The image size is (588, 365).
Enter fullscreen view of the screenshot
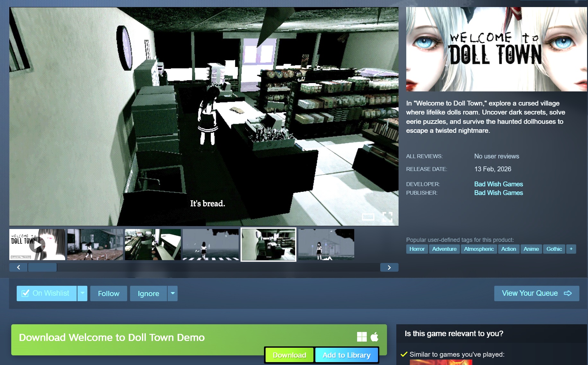coord(387,217)
